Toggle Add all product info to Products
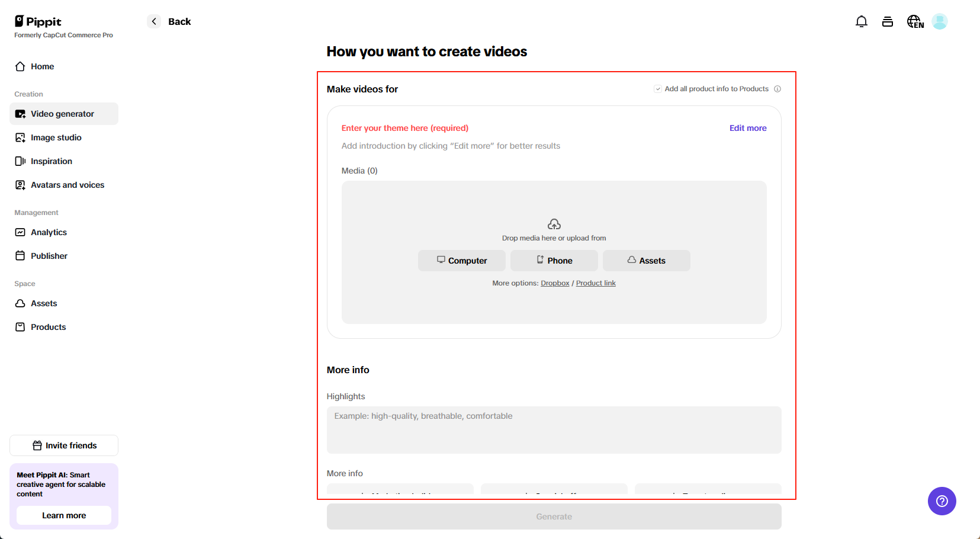This screenshot has height=539, width=980. point(658,88)
